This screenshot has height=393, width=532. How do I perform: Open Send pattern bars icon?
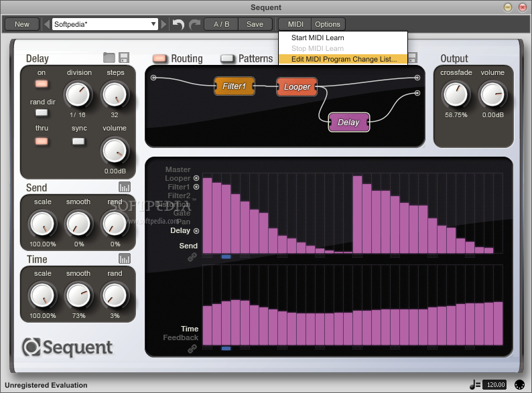pos(125,187)
